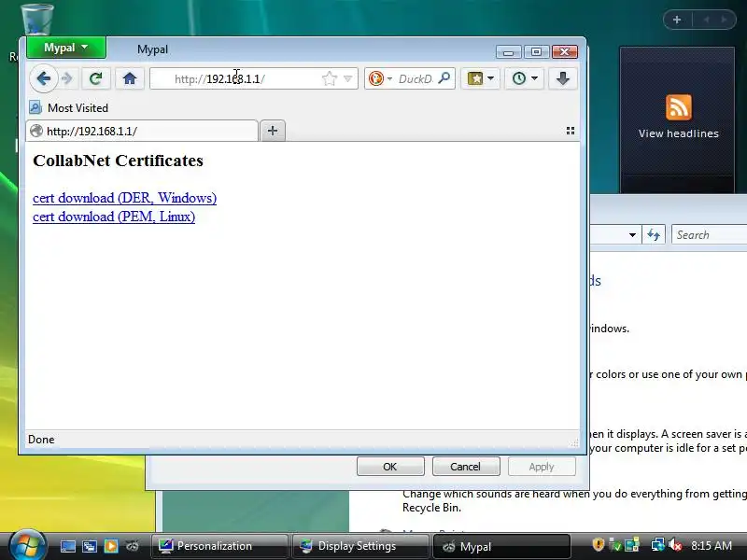Go back with the browser back arrow
Image resolution: width=747 pixels, height=560 pixels.
[x=43, y=78]
